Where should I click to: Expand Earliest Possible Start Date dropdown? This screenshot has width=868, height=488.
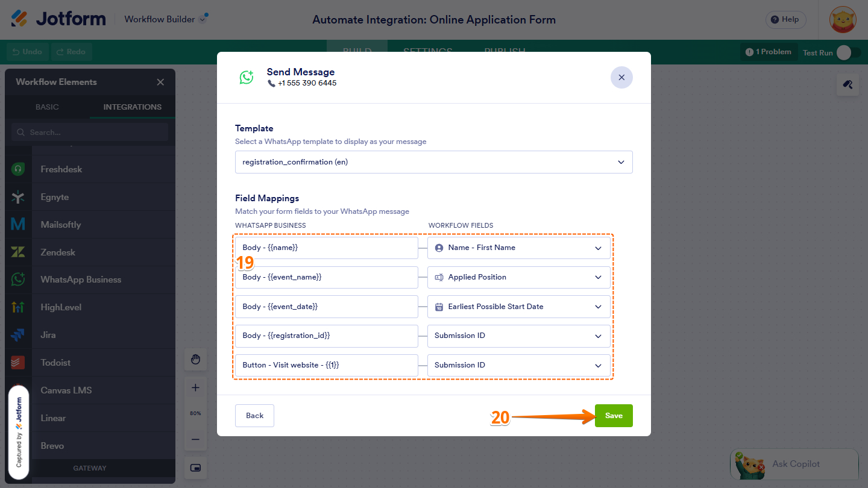pyautogui.click(x=519, y=307)
